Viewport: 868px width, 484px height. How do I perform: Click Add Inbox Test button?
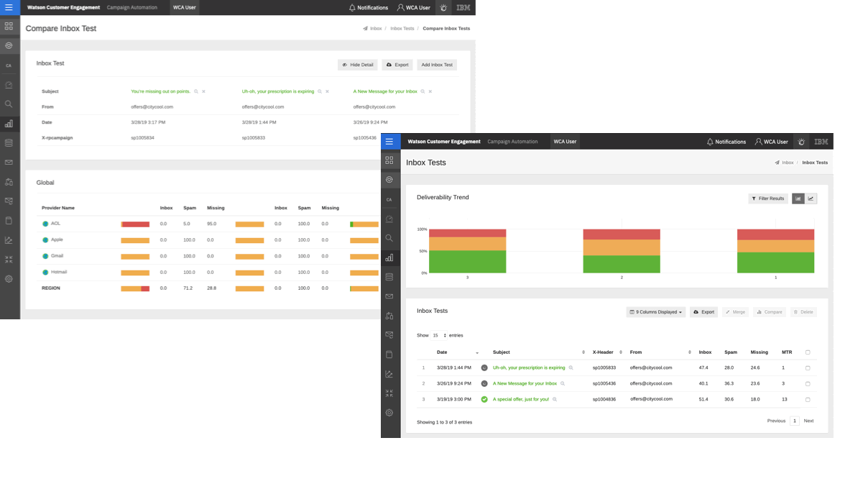[437, 65]
